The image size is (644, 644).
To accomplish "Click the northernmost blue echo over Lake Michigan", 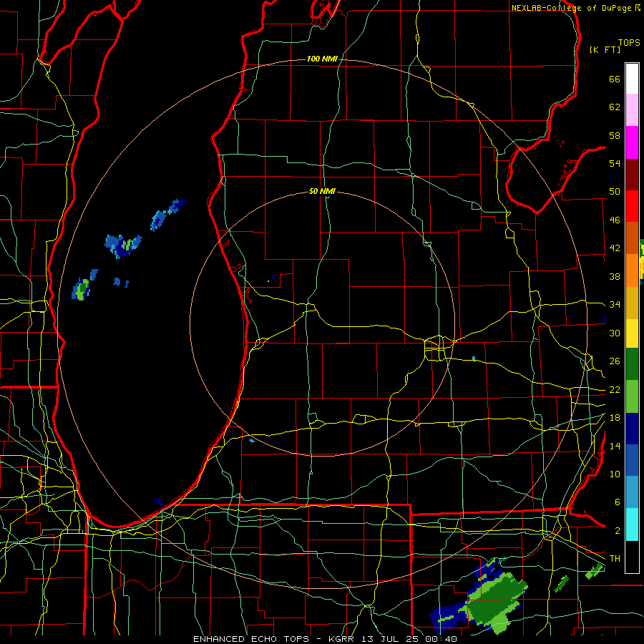I will pos(177,206).
